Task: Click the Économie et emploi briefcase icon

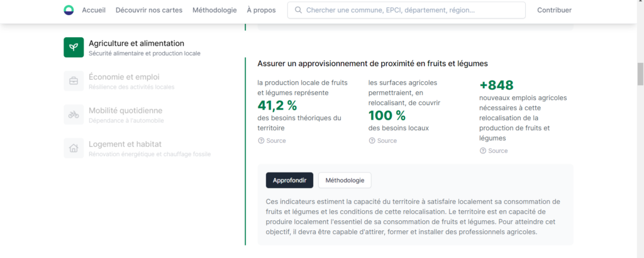Action: tap(74, 81)
